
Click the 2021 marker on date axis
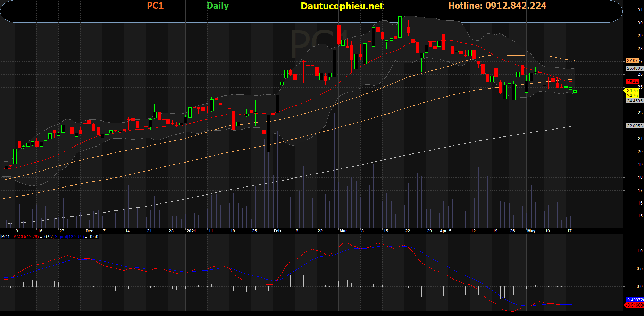pos(191,231)
